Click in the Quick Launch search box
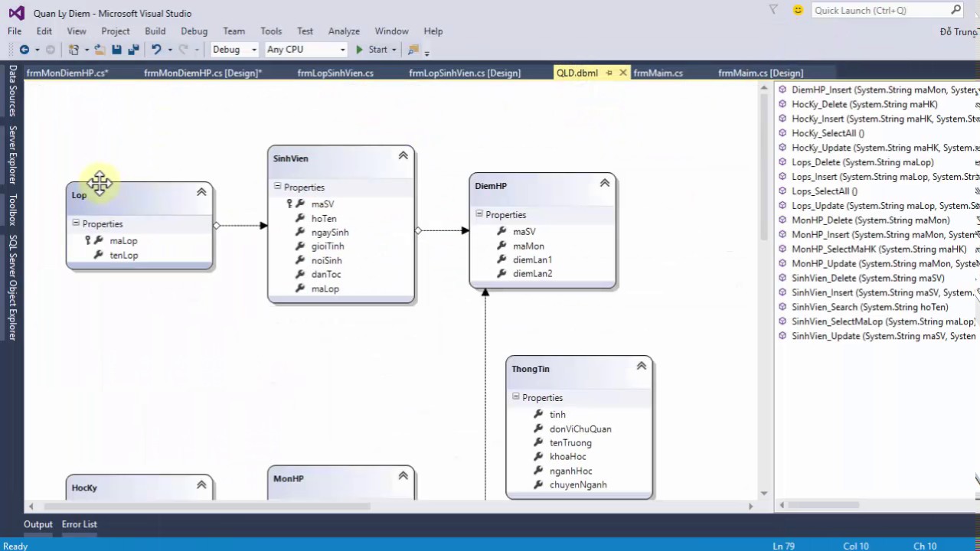 point(880,10)
